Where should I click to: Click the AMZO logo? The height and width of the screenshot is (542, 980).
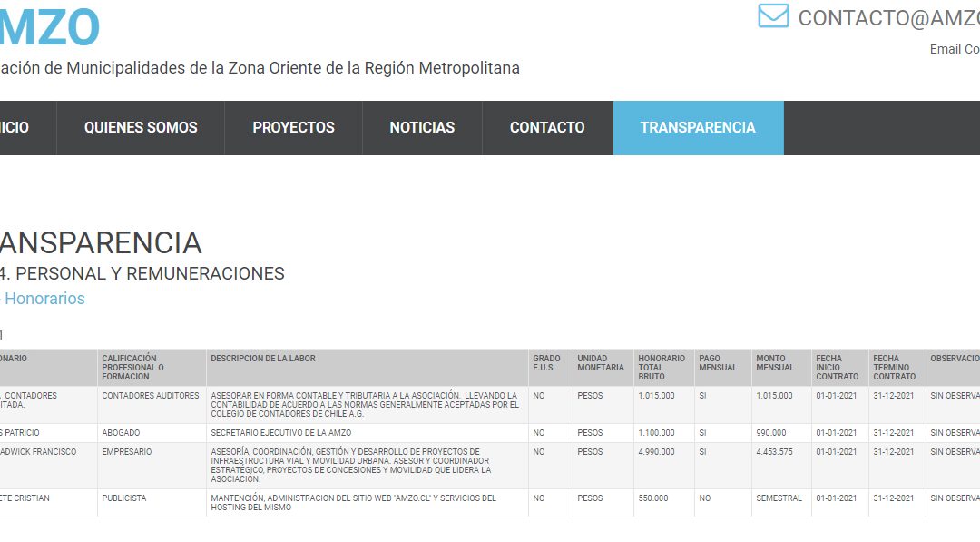(49, 27)
